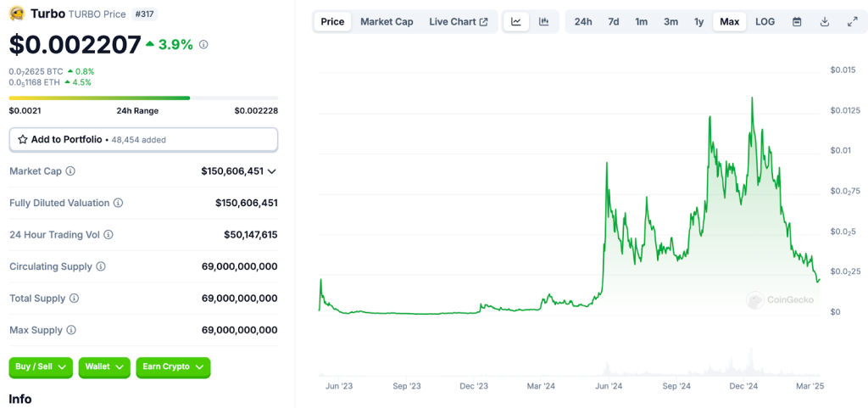Select the line chart view icon

pos(516,21)
